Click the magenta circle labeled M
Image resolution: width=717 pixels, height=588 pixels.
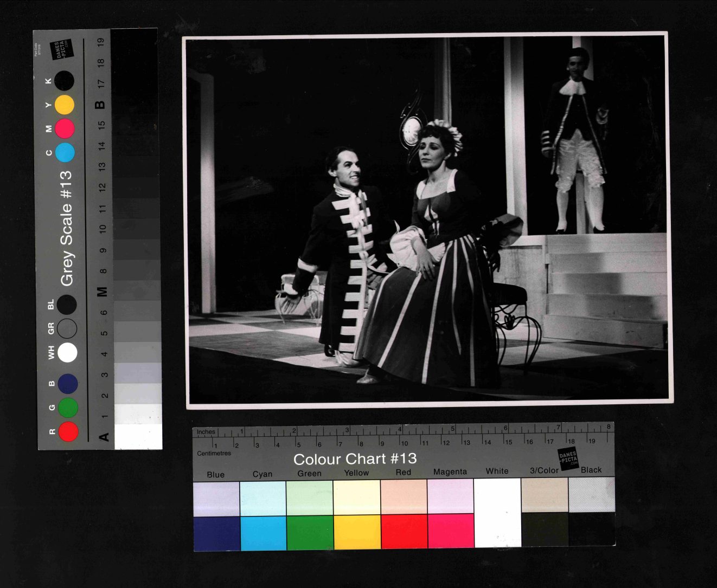(x=65, y=128)
